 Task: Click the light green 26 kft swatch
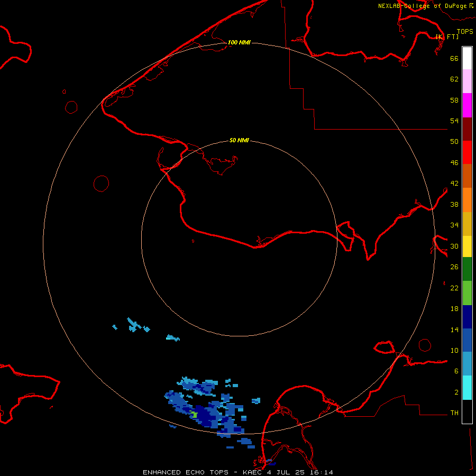(467, 293)
